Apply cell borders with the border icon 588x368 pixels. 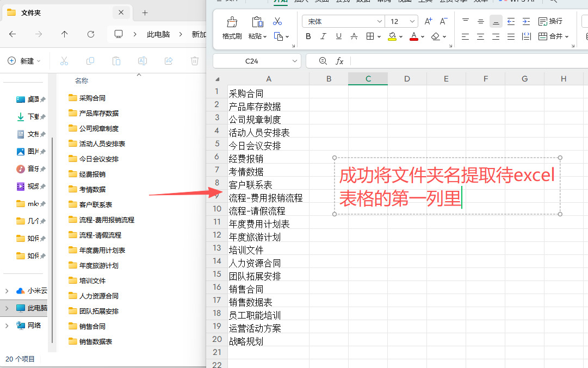click(370, 36)
